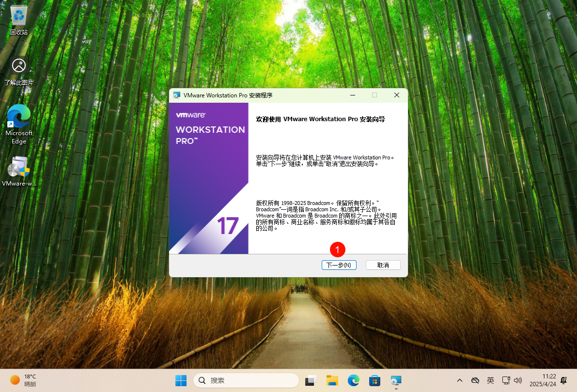Click the installer title bar system icon
Viewport: 577px width, 392px height.
[177, 95]
